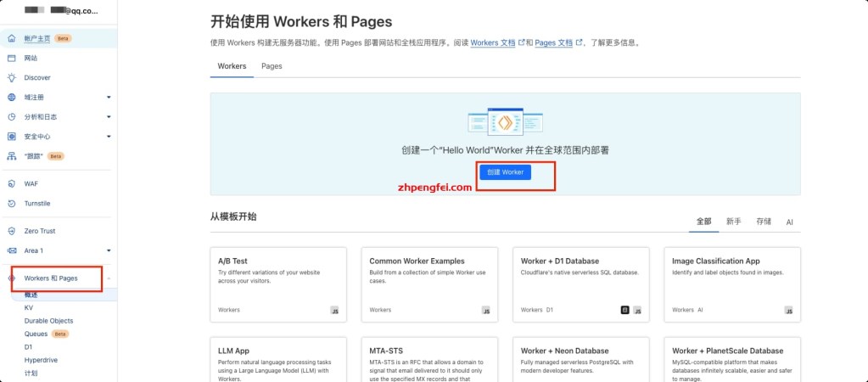868x382 pixels.
Task: Click the Turnstile refresh icon
Action: click(12, 203)
